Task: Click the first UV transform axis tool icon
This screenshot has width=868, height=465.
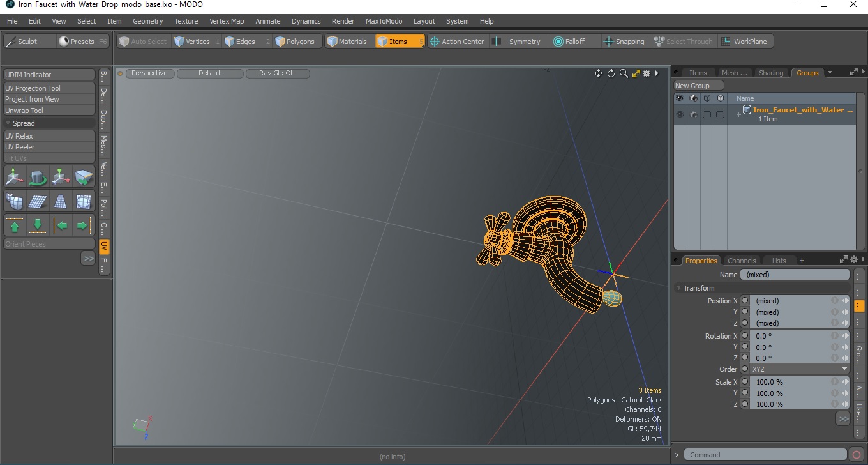Action: (x=15, y=176)
